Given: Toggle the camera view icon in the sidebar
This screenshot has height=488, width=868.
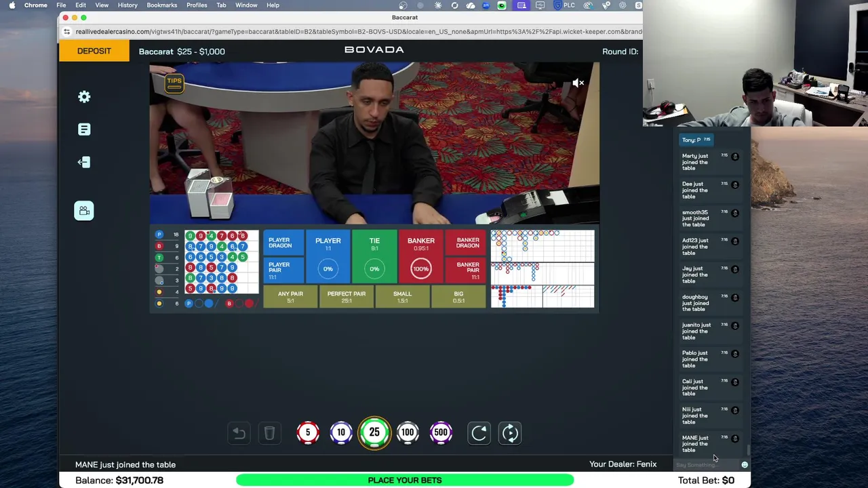Looking at the screenshot, I should point(84,211).
